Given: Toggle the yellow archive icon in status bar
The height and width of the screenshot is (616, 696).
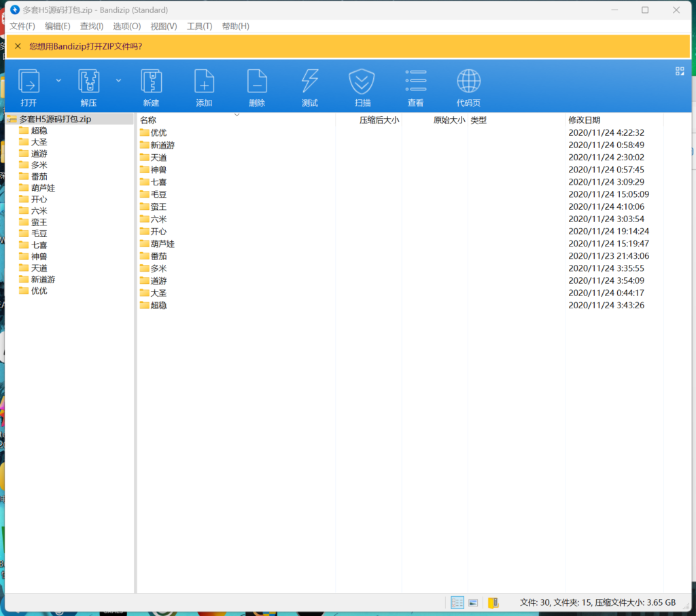Looking at the screenshot, I should pyautogui.click(x=493, y=602).
